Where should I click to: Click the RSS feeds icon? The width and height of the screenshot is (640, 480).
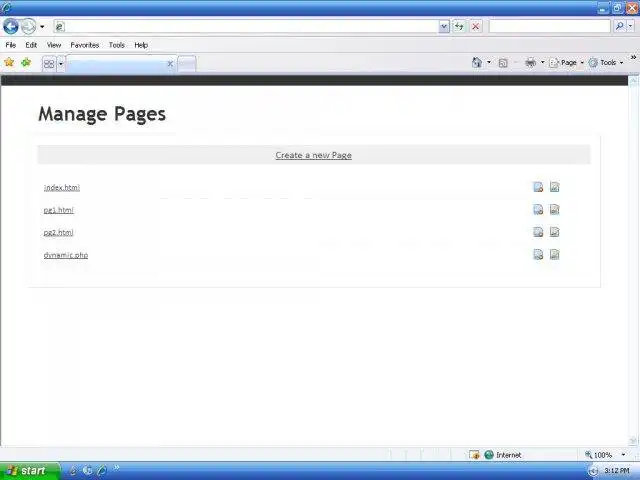[x=503, y=63]
